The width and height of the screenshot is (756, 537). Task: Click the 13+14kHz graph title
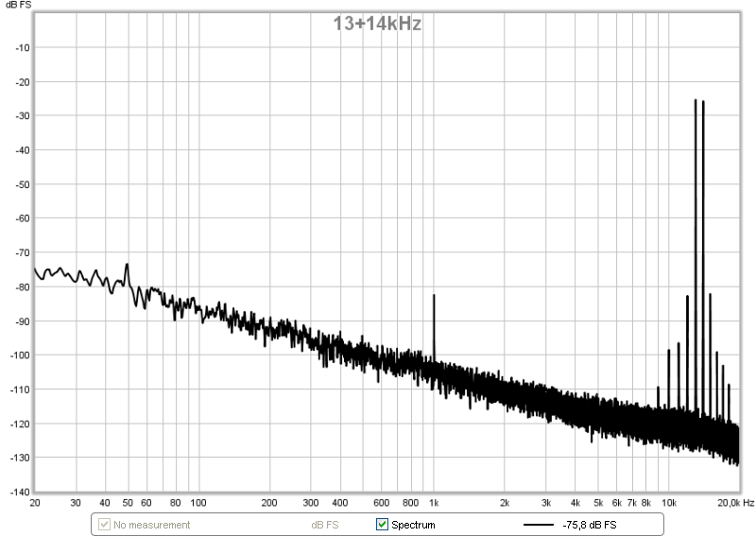click(x=377, y=23)
